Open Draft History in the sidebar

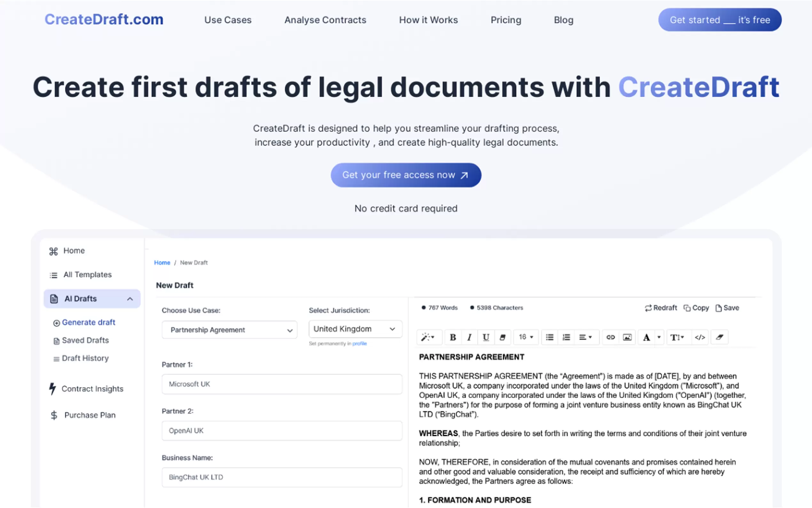click(85, 358)
